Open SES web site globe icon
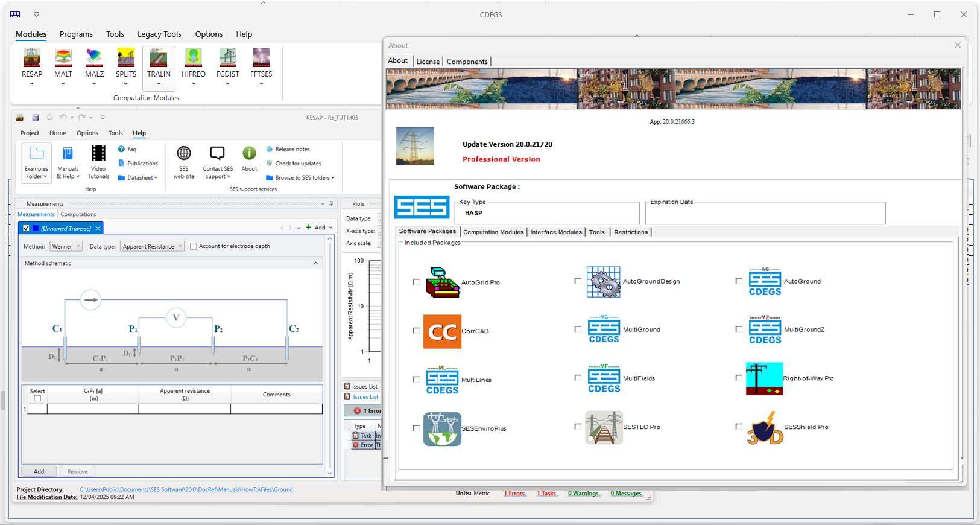Screen dimensions: 980x525 tap(184, 154)
